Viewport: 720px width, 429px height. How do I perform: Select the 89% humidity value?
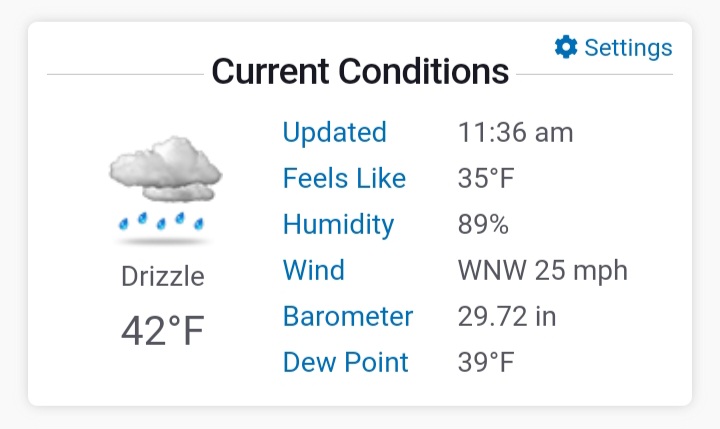click(x=483, y=225)
